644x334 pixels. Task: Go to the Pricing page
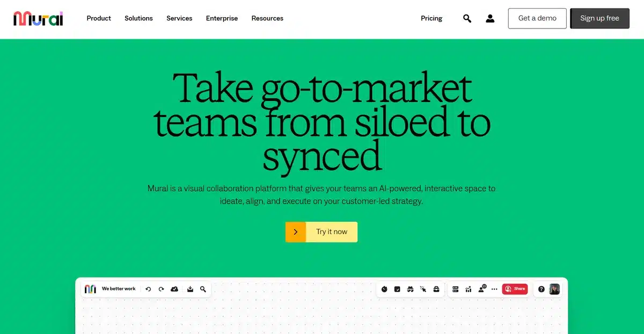click(431, 18)
